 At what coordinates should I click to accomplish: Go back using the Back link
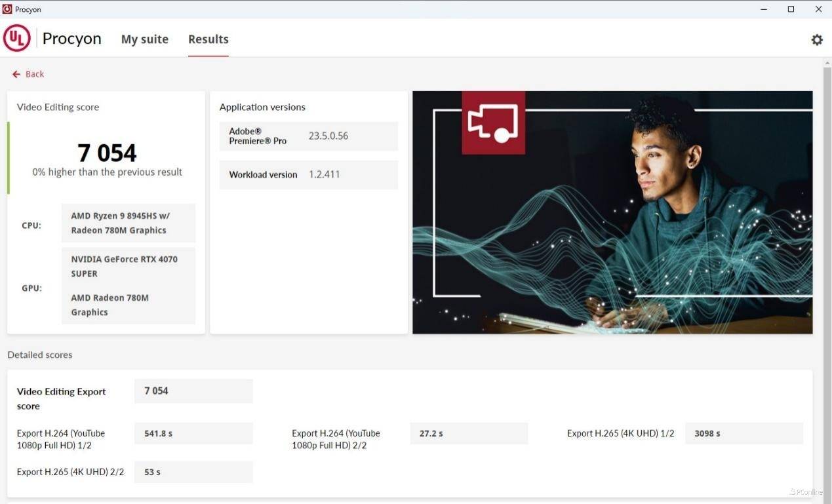point(28,74)
